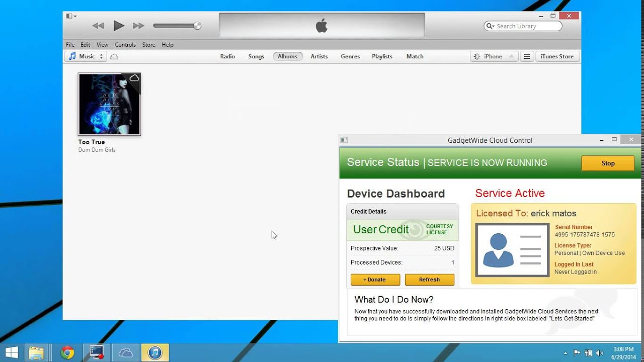
Task: Click the Credit Details header
Action: [x=403, y=212]
